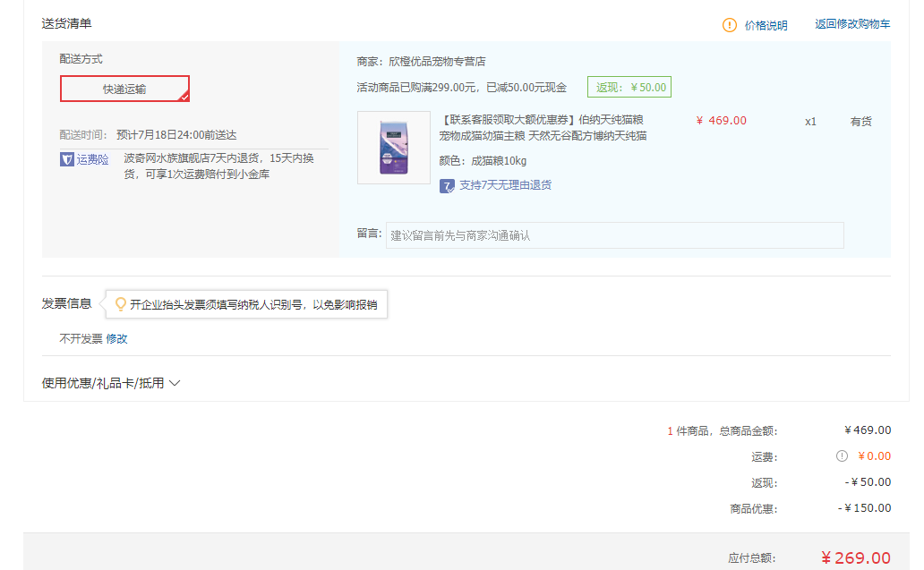This screenshot has height=570, width=924.
Task: Click the 不开发票 invoice status text
Action: pos(81,338)
